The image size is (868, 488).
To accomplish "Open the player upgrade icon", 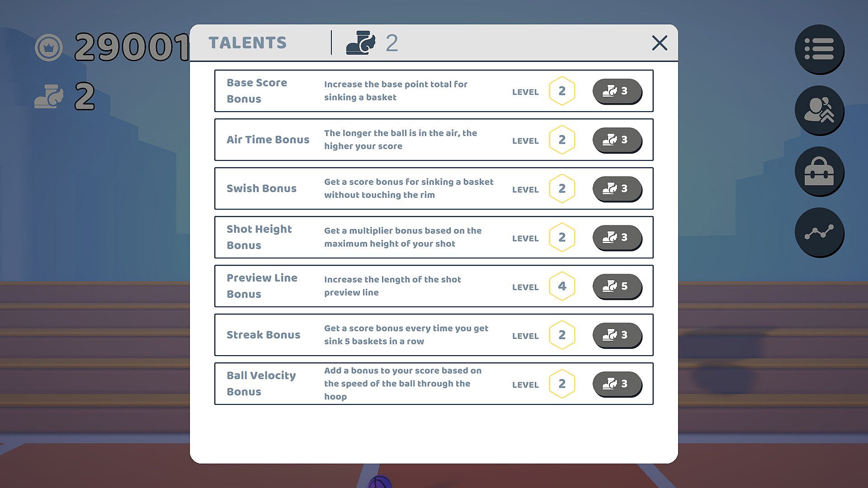I will coord(819,110).
